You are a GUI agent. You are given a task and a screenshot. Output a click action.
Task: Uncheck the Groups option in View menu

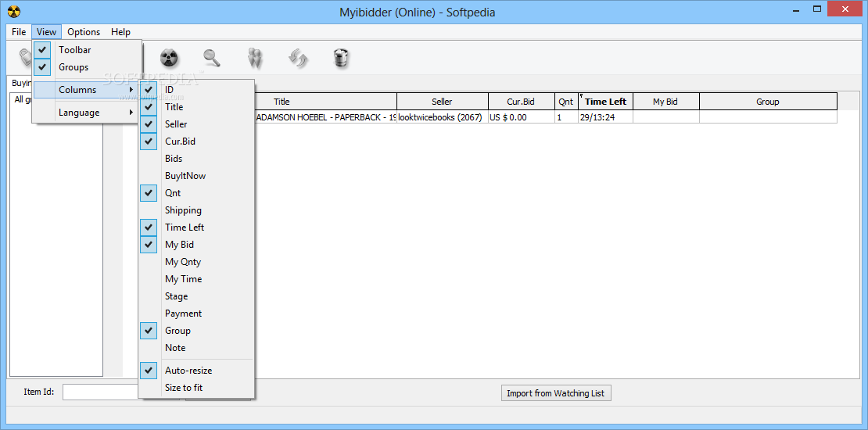[88, 67]
